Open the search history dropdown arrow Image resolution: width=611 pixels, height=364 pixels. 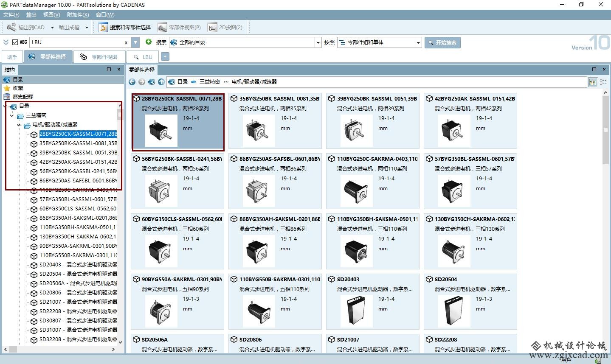click(135, 42)
